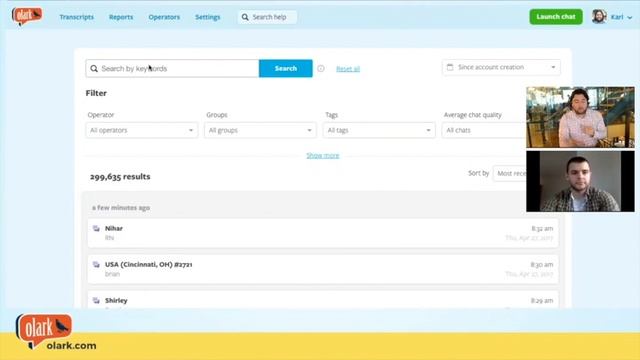
Task: Open the All groups dropdown
Action: pyautogui.click(x=260, y=130)
